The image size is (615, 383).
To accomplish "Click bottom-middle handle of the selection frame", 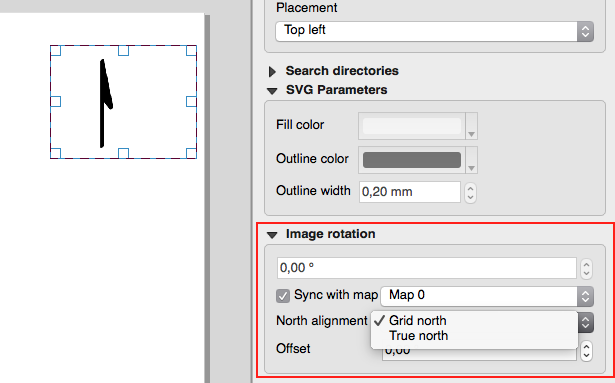I will [124, 153].
